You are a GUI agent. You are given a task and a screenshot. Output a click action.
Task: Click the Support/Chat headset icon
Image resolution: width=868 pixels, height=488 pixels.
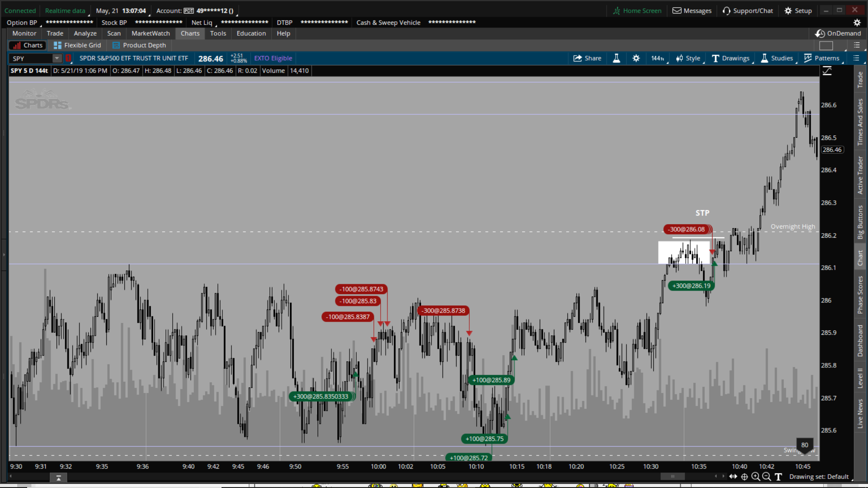[x=726, y=11]
